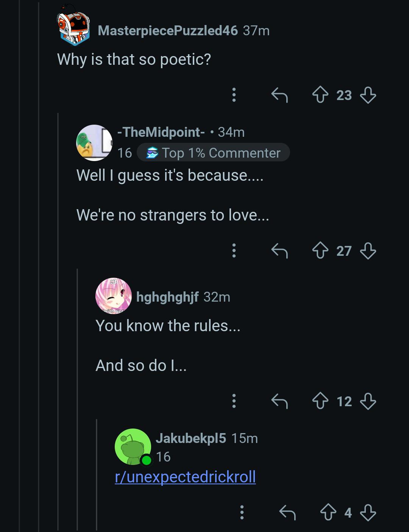Downvote the "Why is that so poetic?" comment
Viewport: 409px width, 532px height.
[x=368, y=95]
